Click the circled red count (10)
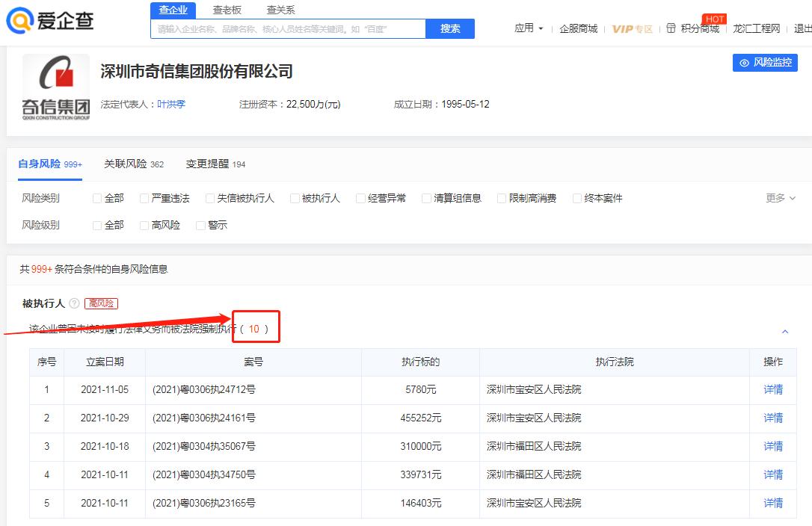The image size is (812, 526). tap(255, 327)
